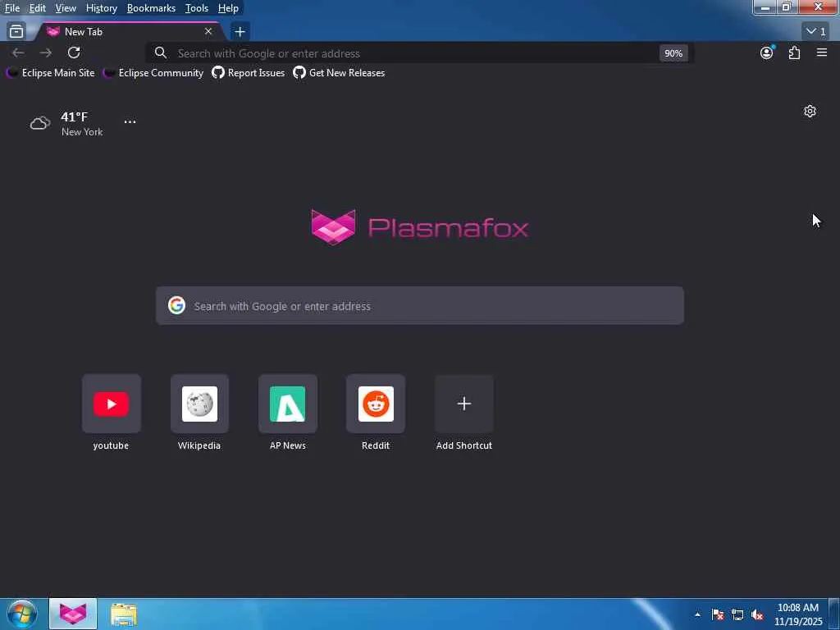Open the Get New Releases bookmark
Screen dimensions: 840x630
pyautogui.click(x=339, y=73)
